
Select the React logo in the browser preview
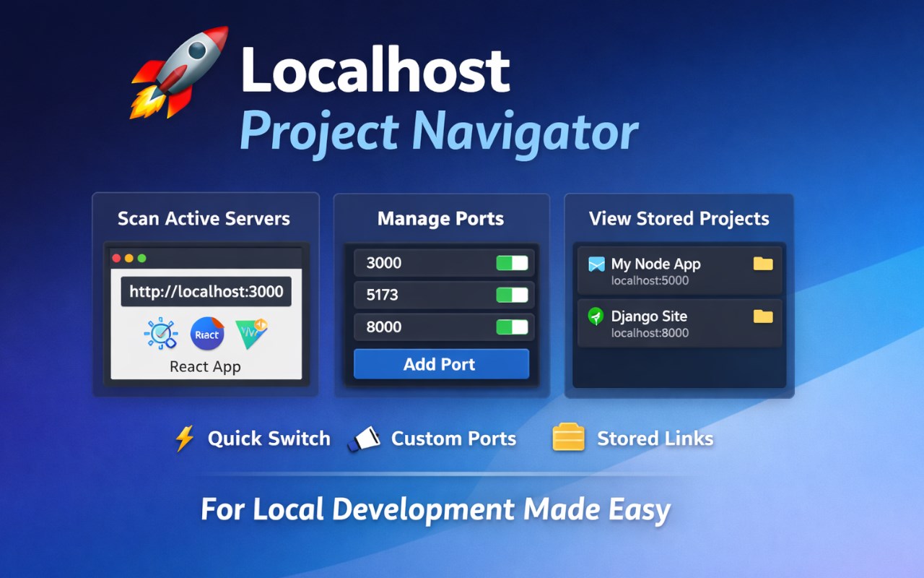206,334
